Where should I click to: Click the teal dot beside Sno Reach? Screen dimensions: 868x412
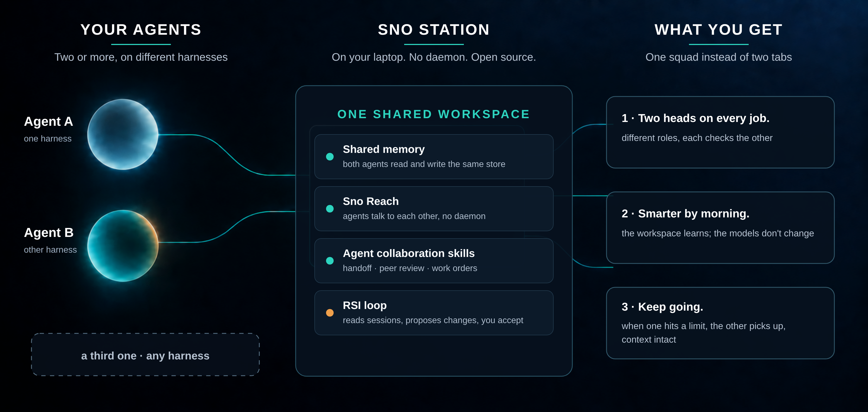(330, 209)
